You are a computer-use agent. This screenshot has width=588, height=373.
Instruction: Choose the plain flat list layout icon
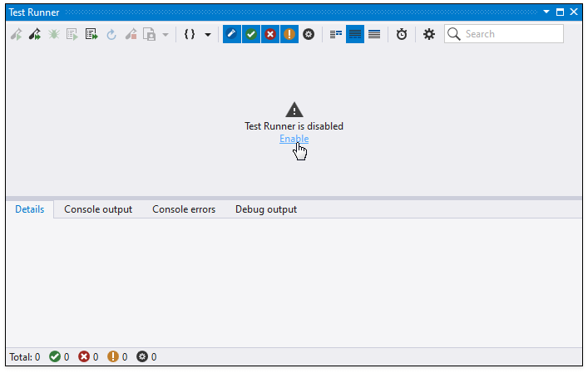point(374,34)
